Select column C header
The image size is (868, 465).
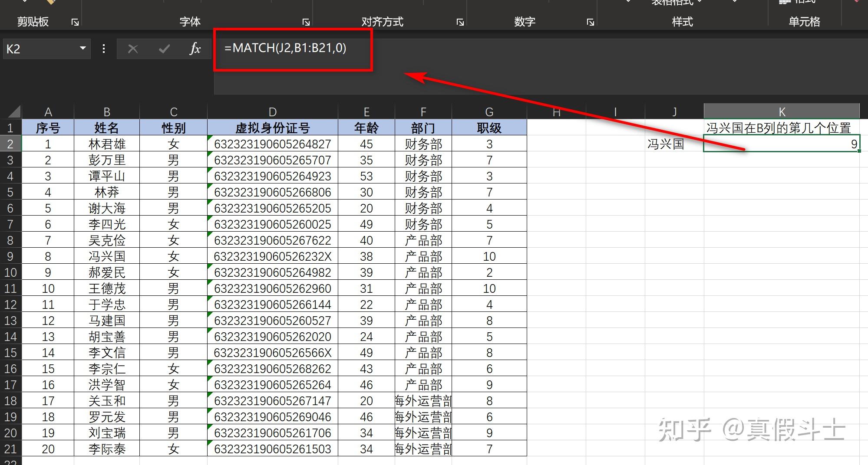point(174,112)
